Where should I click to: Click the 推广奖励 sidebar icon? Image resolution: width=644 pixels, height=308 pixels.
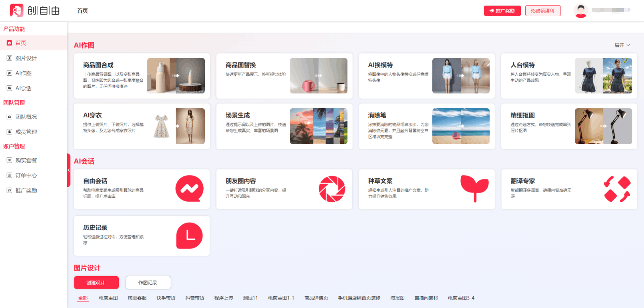coord(9,190)
